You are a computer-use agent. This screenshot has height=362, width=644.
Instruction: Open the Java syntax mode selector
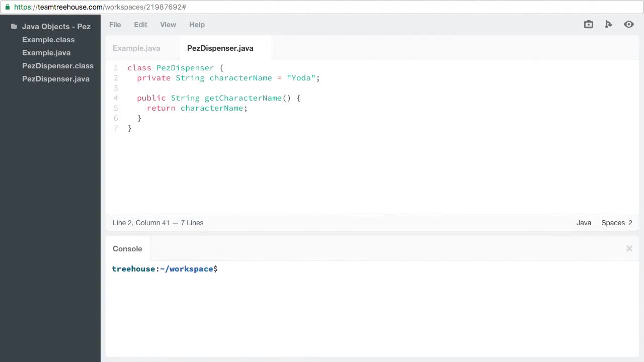click(584, 223)
